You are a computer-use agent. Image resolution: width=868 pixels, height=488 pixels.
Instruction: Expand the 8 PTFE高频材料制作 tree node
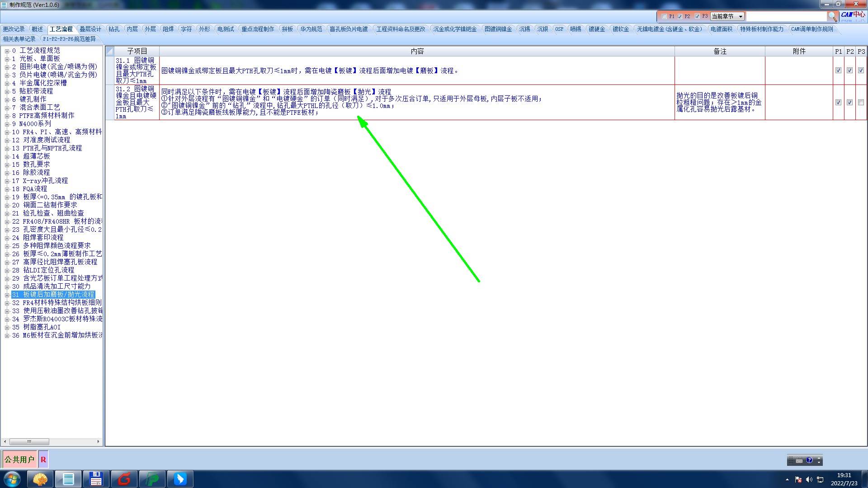pyautogui.click(x=7, y=116)
